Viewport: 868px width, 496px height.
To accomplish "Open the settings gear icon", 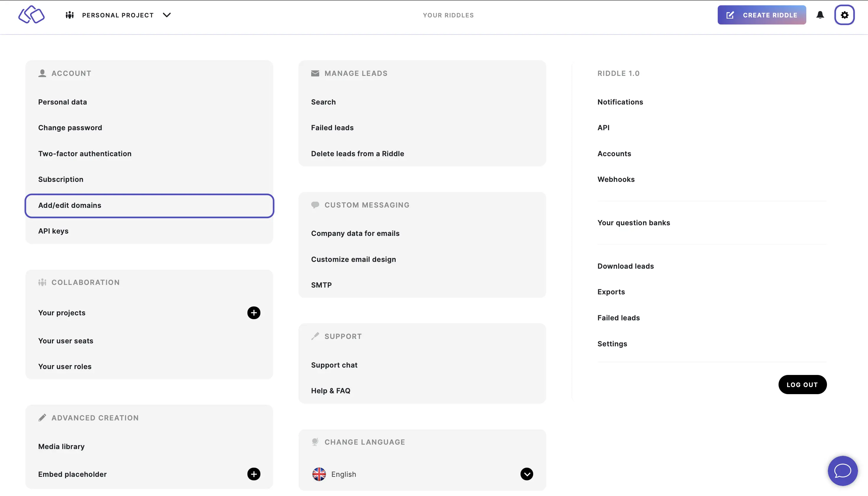I will click(845, 15).
